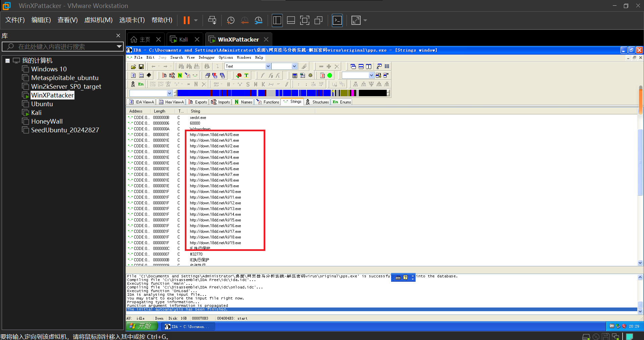Click the black diamond icon in toolbar
The height and width of the screenshot is (340, 644).
(x=149, y=75)
